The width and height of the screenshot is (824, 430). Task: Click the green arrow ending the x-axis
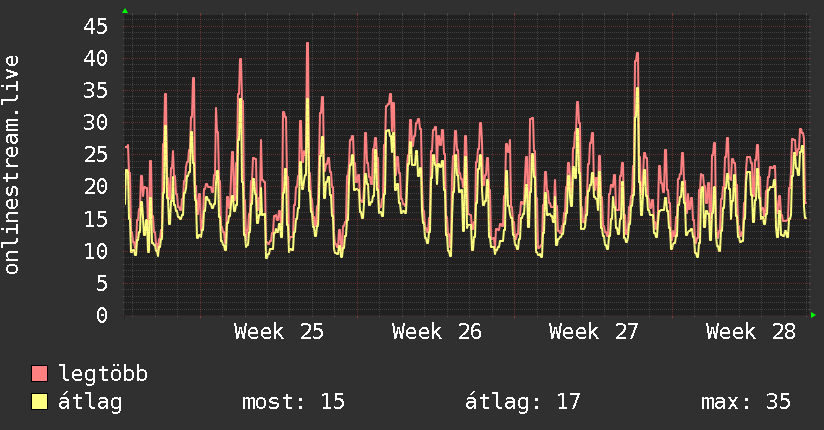(x=813, y=315)
